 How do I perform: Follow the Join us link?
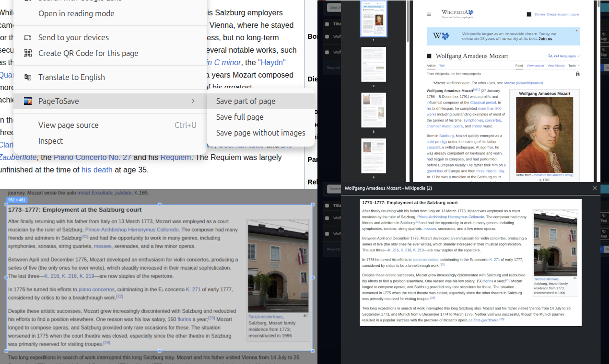point(546,38)
